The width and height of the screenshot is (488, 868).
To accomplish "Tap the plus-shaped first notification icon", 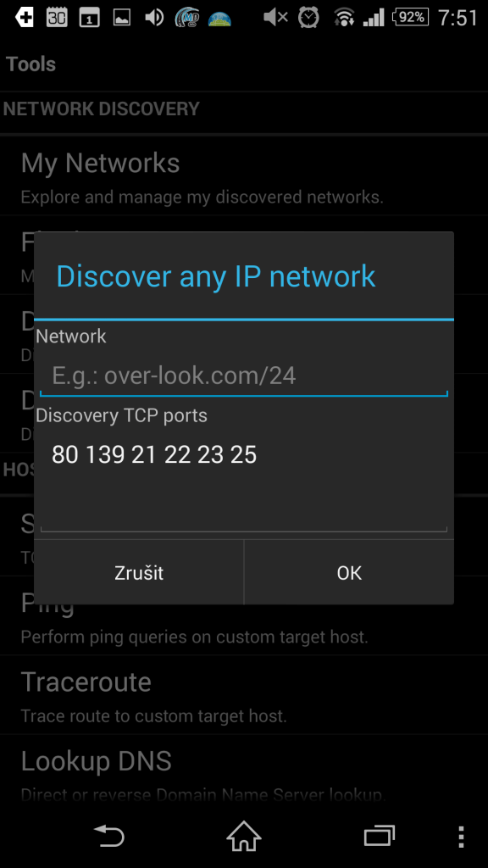I will (25, 18).
